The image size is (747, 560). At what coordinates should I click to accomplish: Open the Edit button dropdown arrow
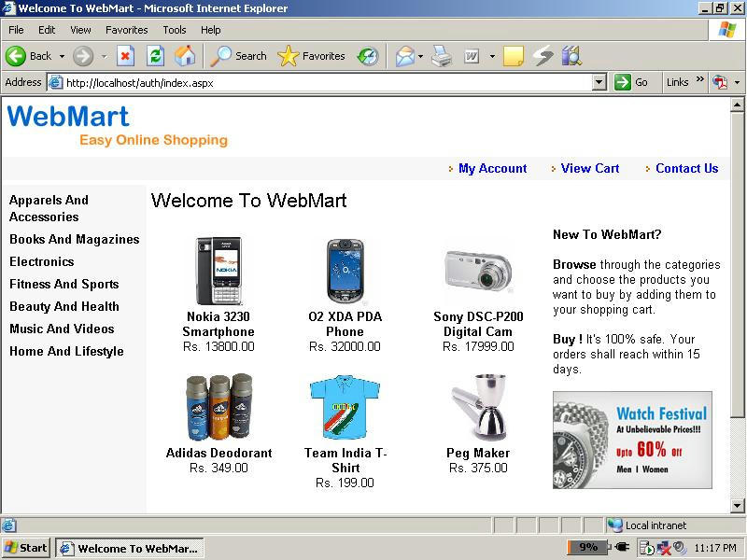[493, 56]
